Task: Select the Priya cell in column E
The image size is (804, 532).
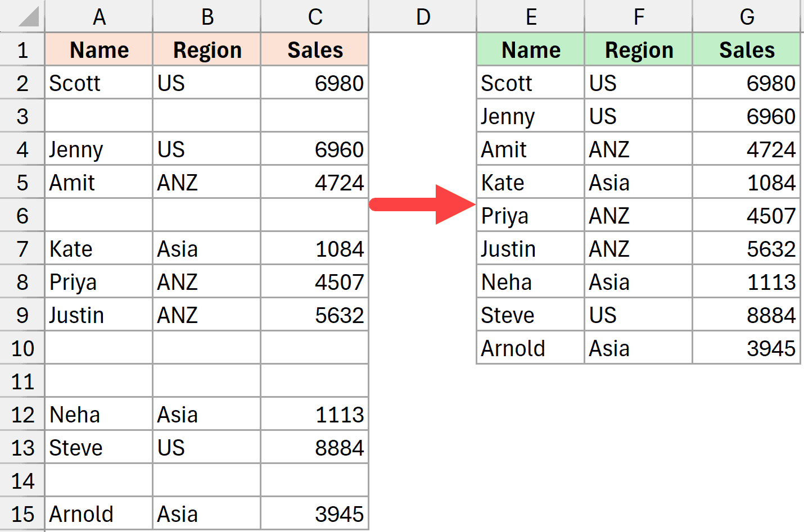Action: point(530,215)
